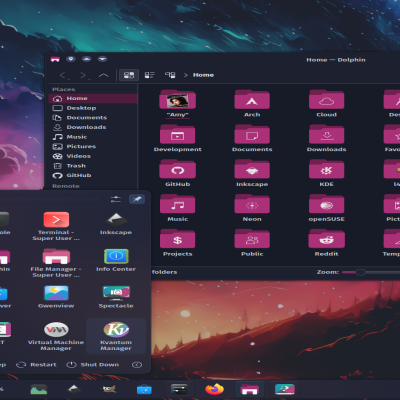Select the Documents folder in file view
Screen dimensions: 400x400
(252, 135)
